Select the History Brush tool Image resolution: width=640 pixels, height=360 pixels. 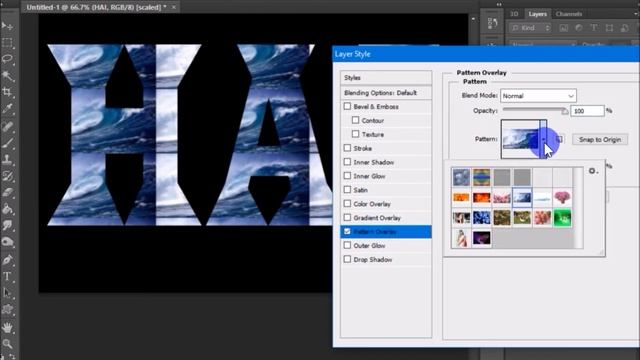point(7,176)
